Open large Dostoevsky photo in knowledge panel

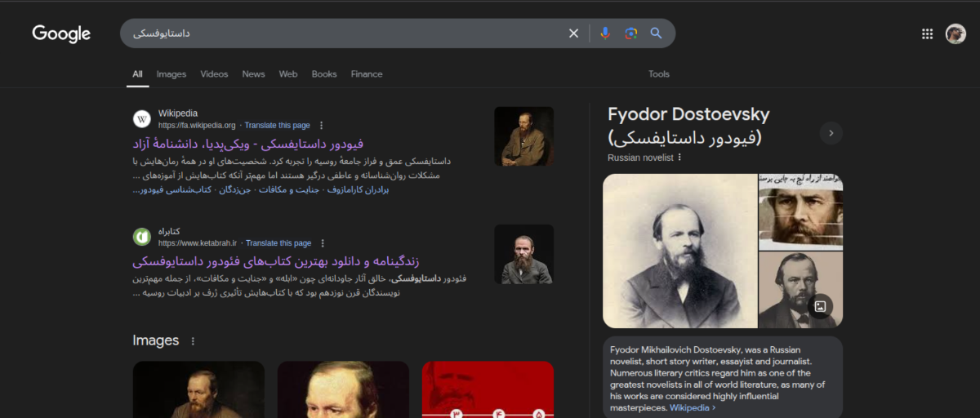pos(679,251)
